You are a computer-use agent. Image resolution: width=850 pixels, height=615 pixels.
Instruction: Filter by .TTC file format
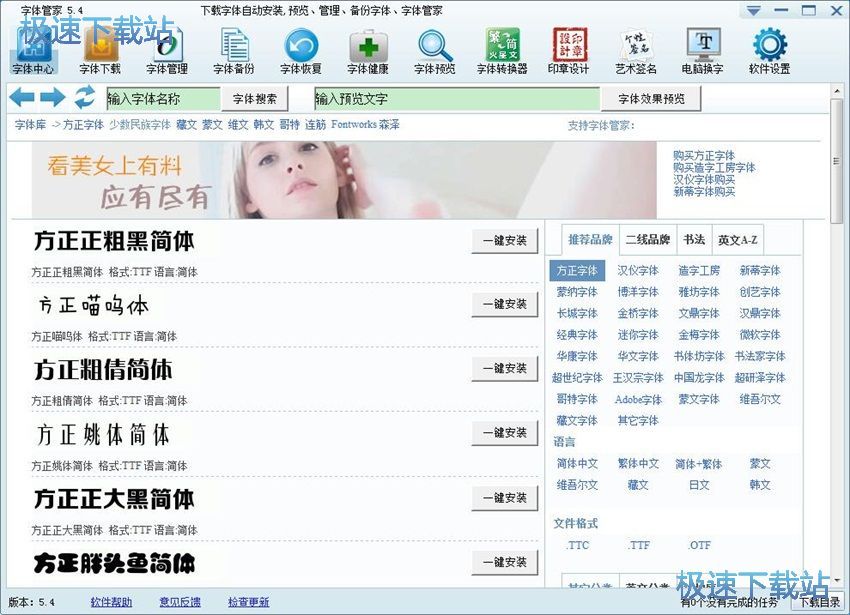[577, 546]
